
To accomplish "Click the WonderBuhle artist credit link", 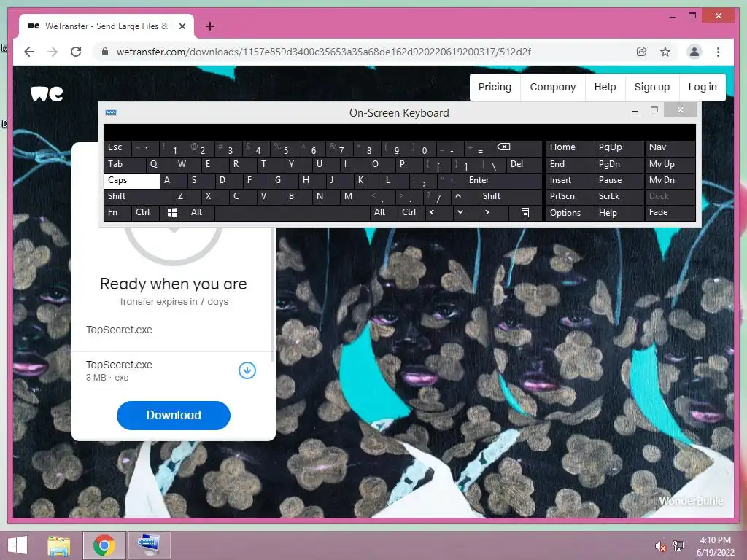I will tap(691, 501).
